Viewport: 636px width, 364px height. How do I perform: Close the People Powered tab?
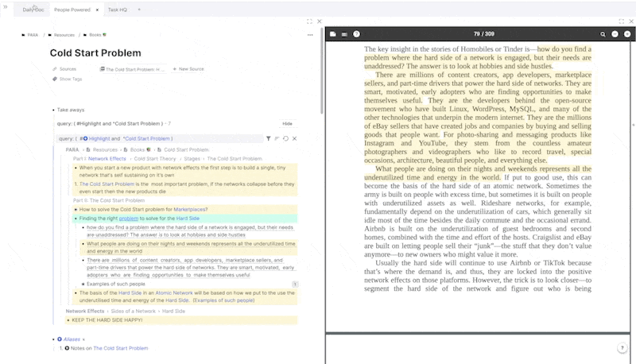pos(97,10)
